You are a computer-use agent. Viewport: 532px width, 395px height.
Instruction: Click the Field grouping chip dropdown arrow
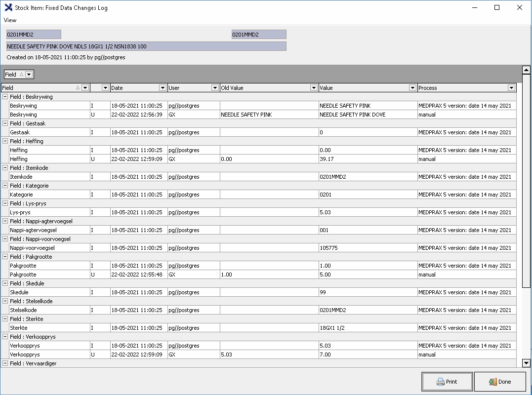(x=29, y=75)
